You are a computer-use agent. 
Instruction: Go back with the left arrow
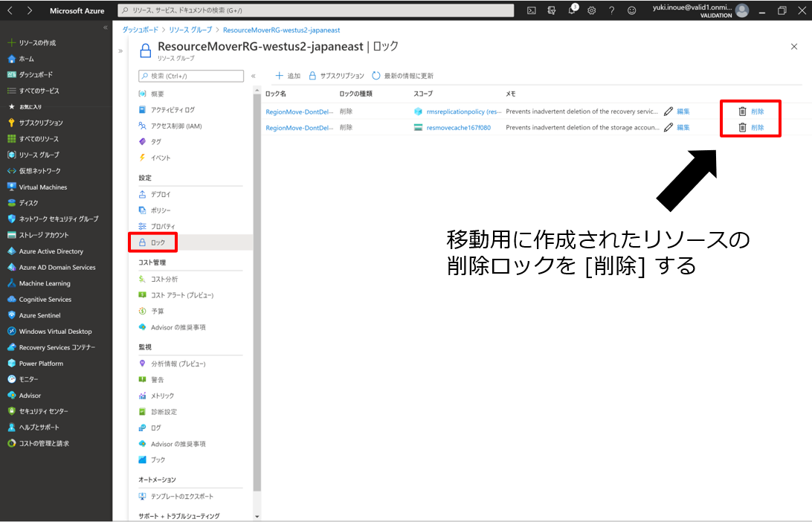10,10
